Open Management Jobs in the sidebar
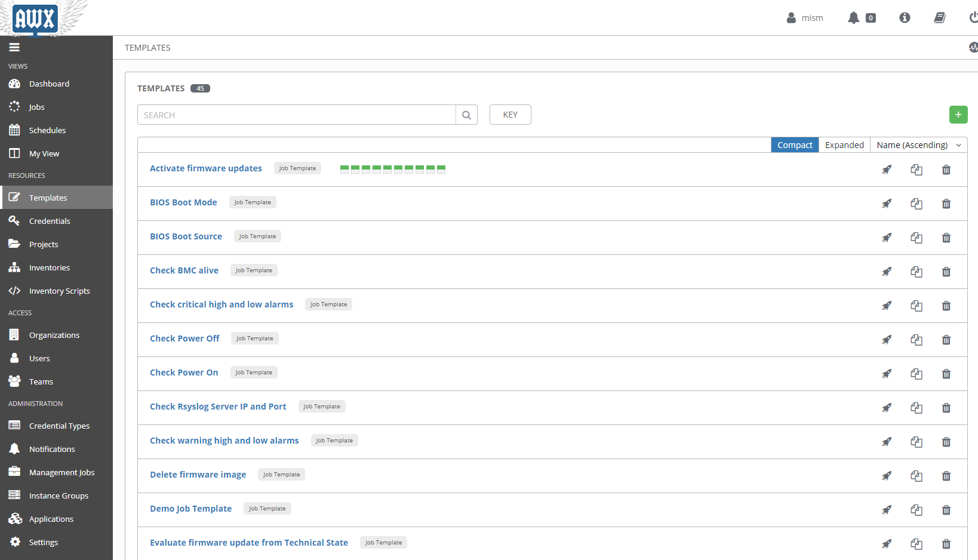This screenshot has width=978, height=560. pyautogui.click(x=56, y=472)
